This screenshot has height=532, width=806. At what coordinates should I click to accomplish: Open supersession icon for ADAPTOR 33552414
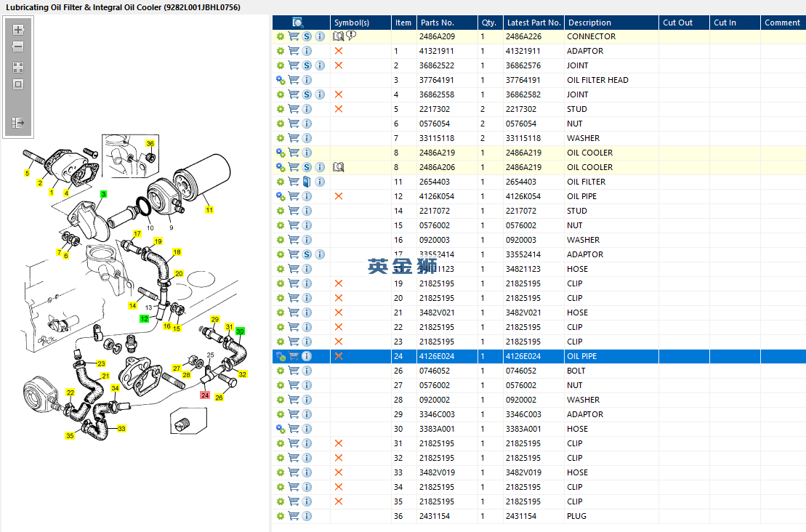(307, 254)
